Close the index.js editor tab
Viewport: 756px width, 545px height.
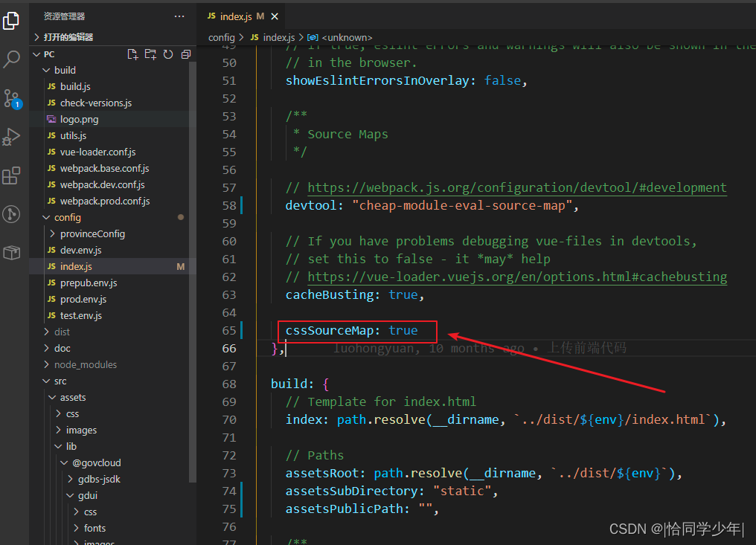click(275, 16)
